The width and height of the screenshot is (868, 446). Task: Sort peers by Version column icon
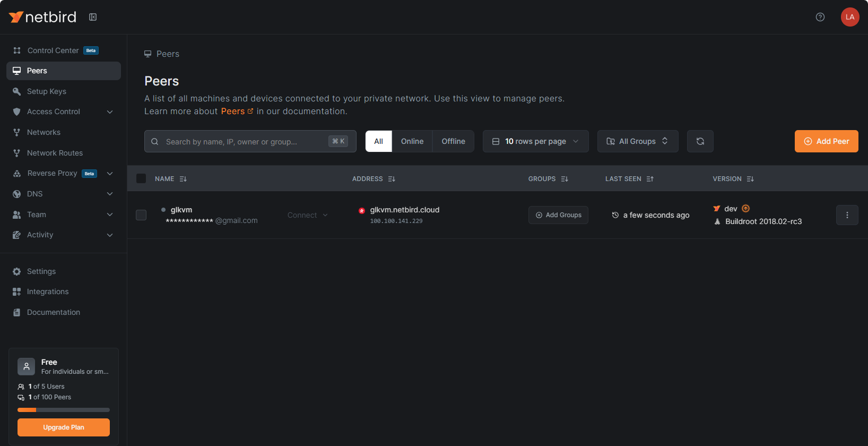click(750, 179)
